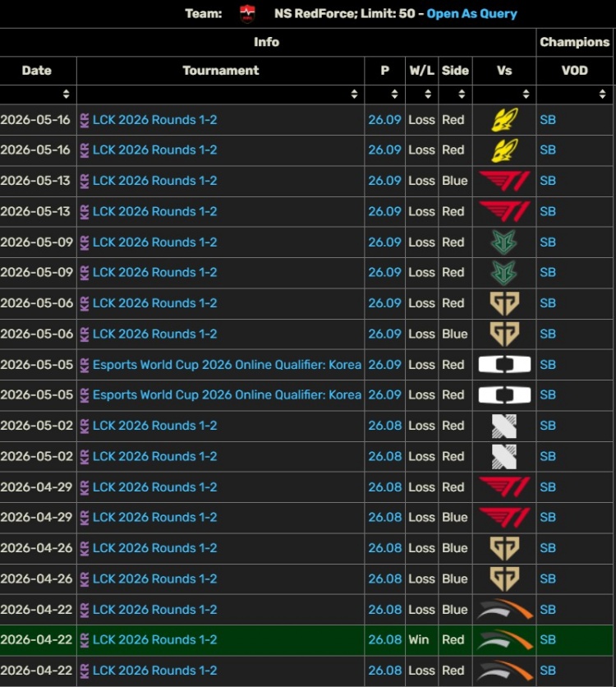Viewport: 616px width, 687px height.
Task: Click KR region icon in 2026-04-22 Blue row
Action: [85, 610]
